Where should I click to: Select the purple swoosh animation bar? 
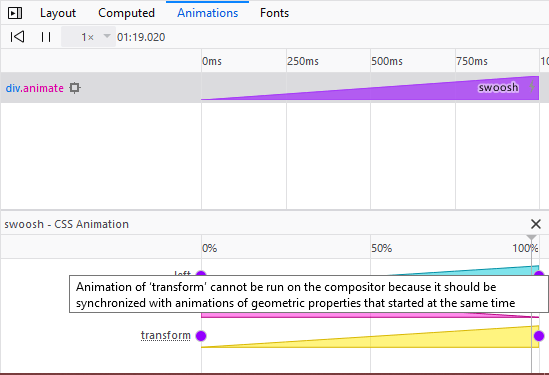pos(370,88)
